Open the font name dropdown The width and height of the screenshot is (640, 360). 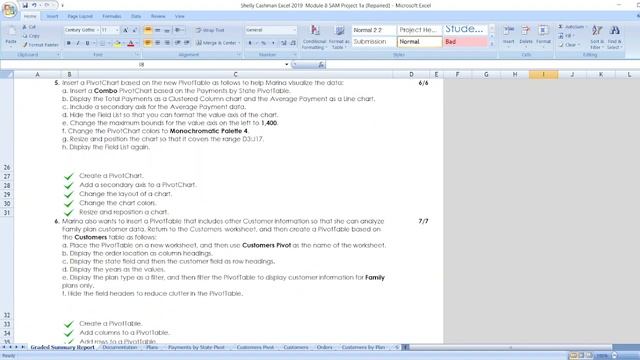(x=98, y=30)
